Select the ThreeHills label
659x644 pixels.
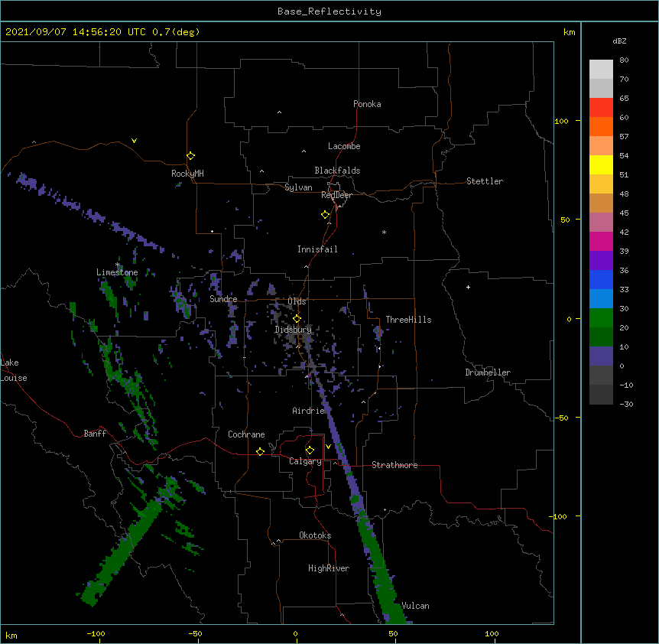(x=408, y=320)
